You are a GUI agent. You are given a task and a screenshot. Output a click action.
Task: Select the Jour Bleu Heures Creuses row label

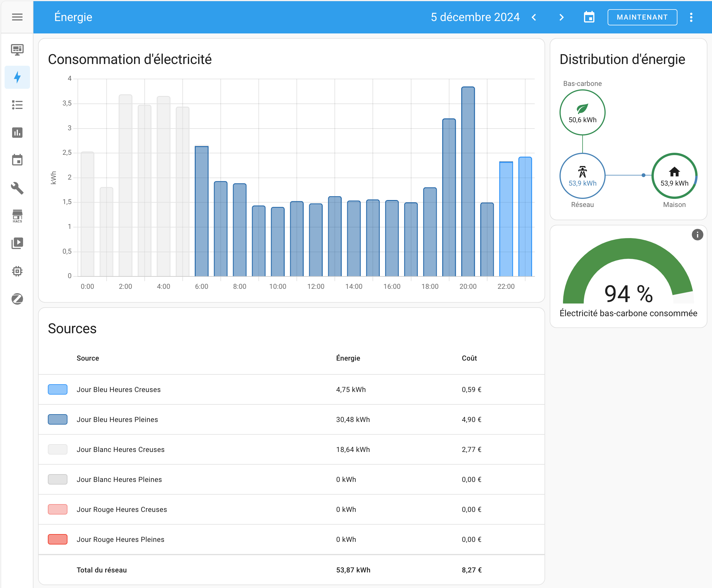118,389
